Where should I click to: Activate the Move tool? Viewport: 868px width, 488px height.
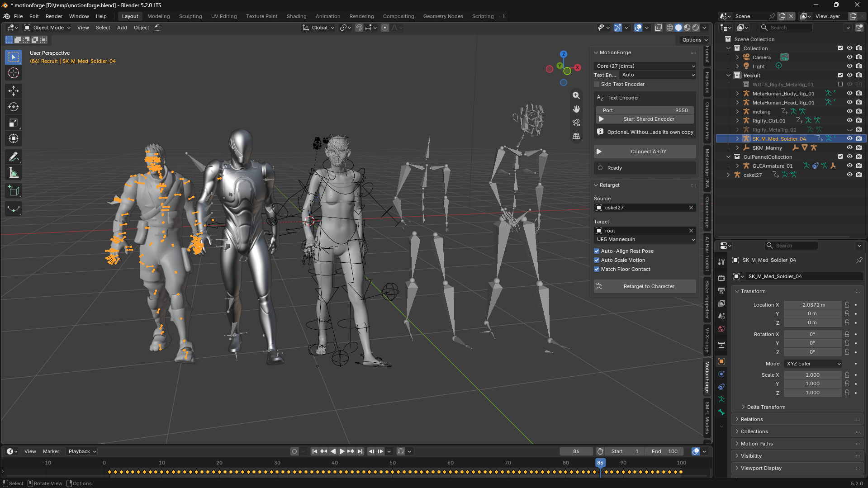[14, 91]
